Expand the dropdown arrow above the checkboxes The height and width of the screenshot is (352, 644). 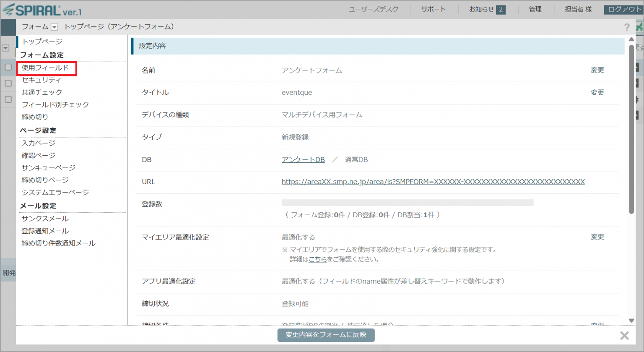[5, 48]
